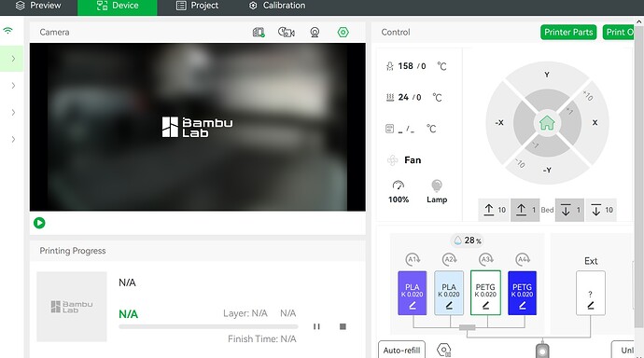The image size is (644, 358).
Task: Expand the first sidebar chevron
Action: coord(13,59)
